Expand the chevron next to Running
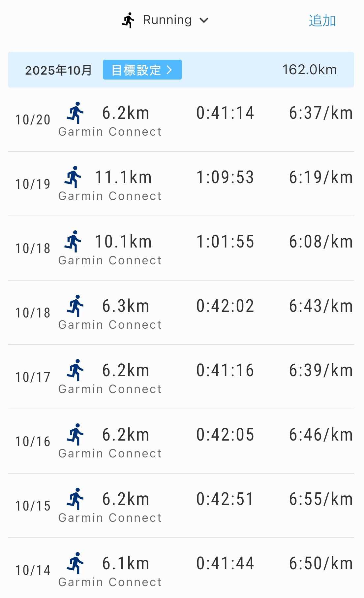 [204, 20]
